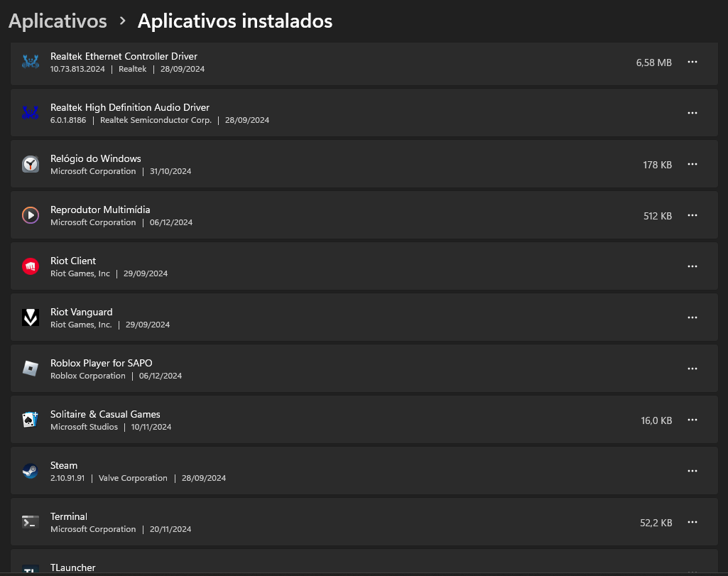The height and width of the screenshot is (576, 728).
Task: Open more options for Riot Vanguard
Action: [692, 317]
